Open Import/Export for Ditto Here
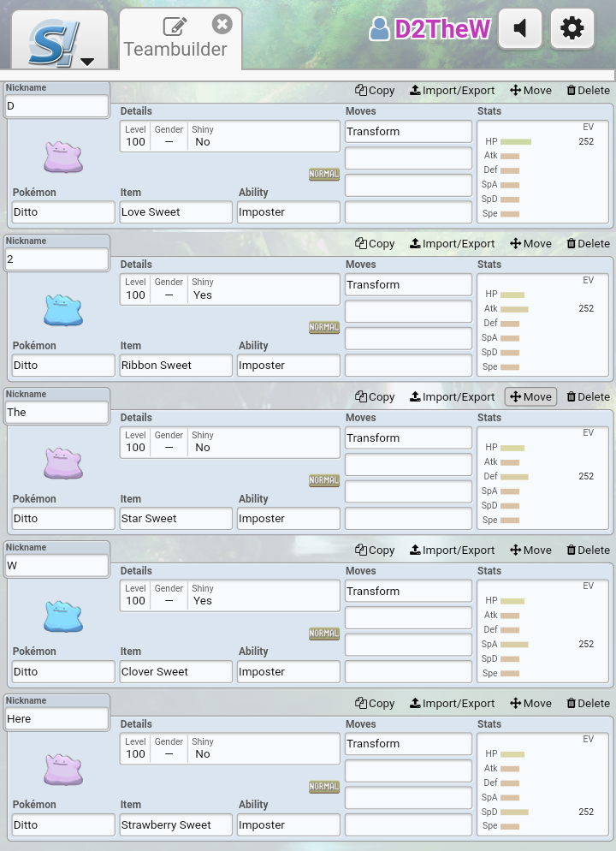616x851 pixels. (x=453, y=704)
